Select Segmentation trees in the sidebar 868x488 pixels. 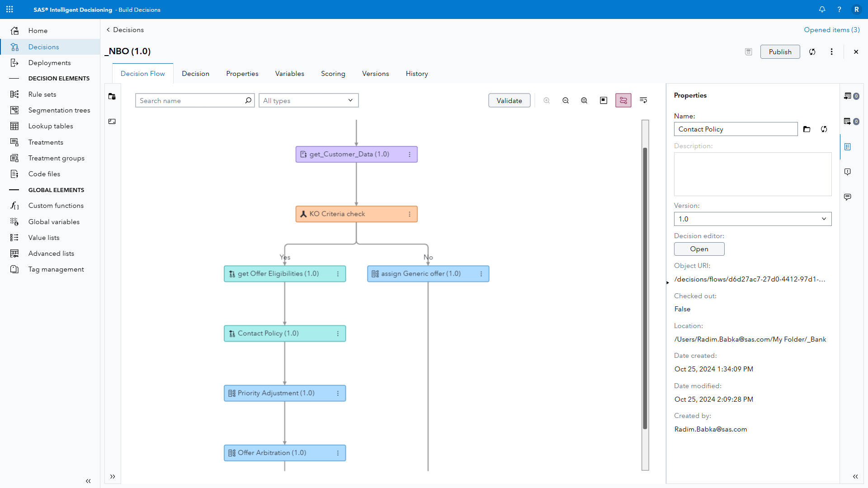59,110
